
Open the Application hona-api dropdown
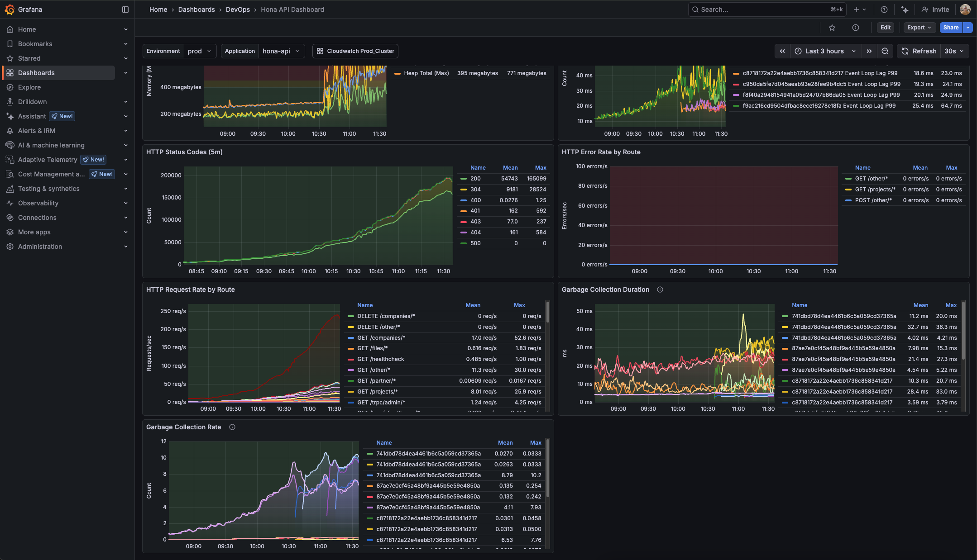[281, 51]
